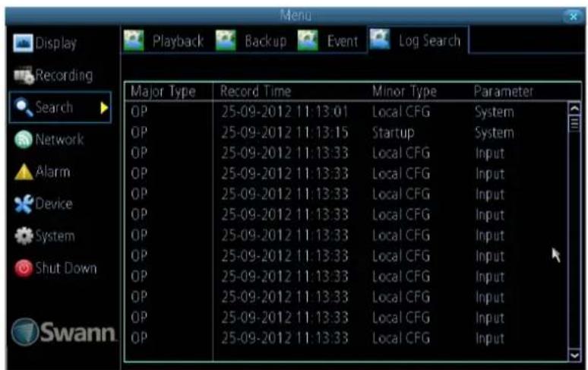This screenshot has width=588, height=370.
Task: Expand the Search submenu yellow arrow
Action: click(104, 108)
